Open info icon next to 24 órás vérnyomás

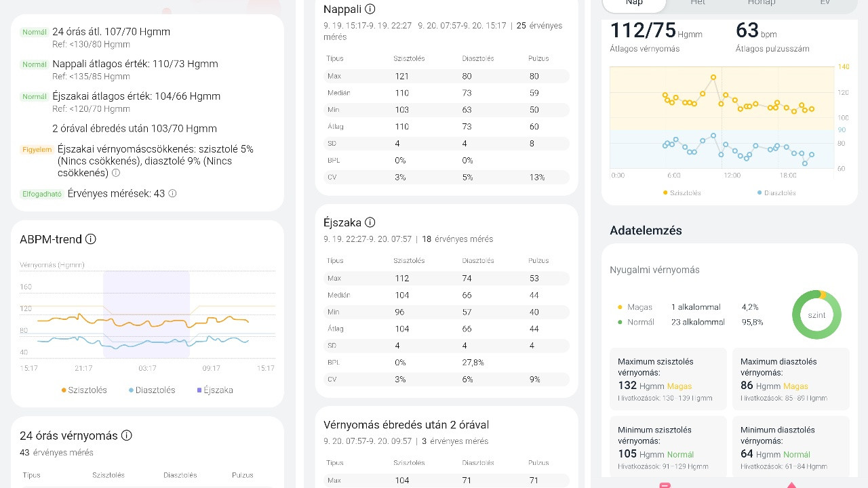pos(126,435)
